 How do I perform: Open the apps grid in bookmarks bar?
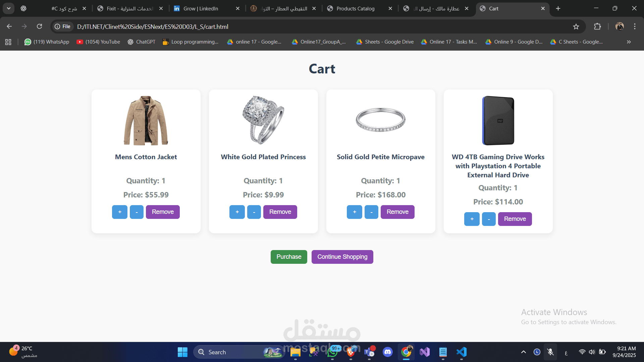(x=8, y=42)
